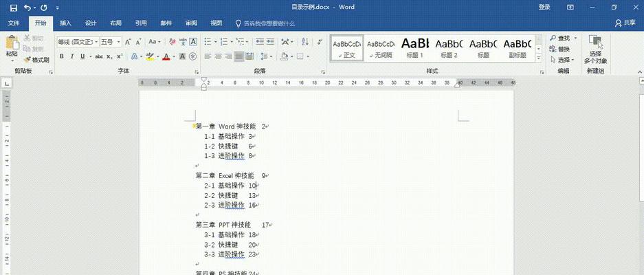
Task: Open the font size (五号) dropdown
Action: point(119,42)
